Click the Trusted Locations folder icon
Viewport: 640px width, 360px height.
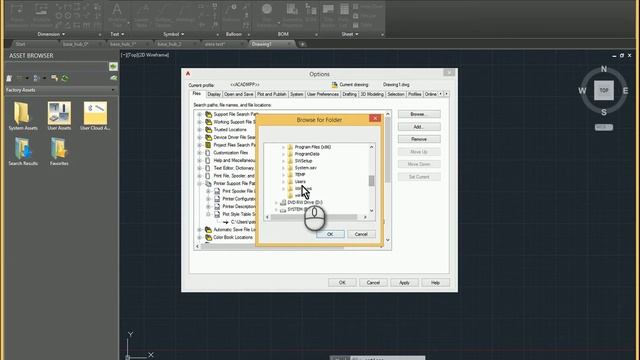(x=209, y=130)
